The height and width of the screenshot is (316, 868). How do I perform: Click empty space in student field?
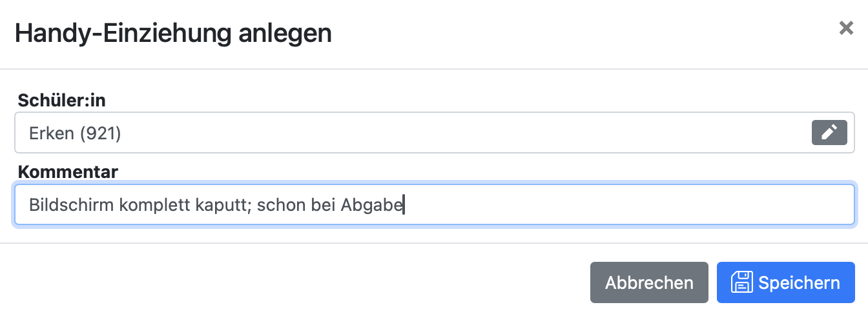click(x=452, y=133)
